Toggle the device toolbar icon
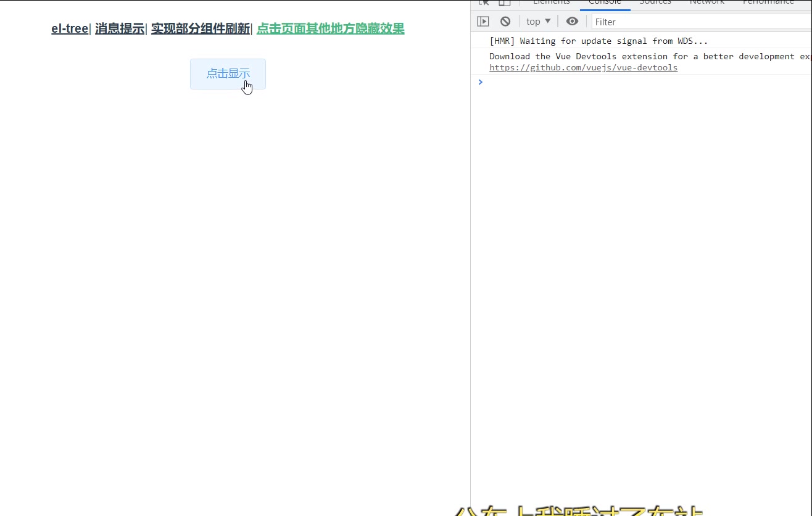Viewport: 812px width, 516px height. pos(504,2)
